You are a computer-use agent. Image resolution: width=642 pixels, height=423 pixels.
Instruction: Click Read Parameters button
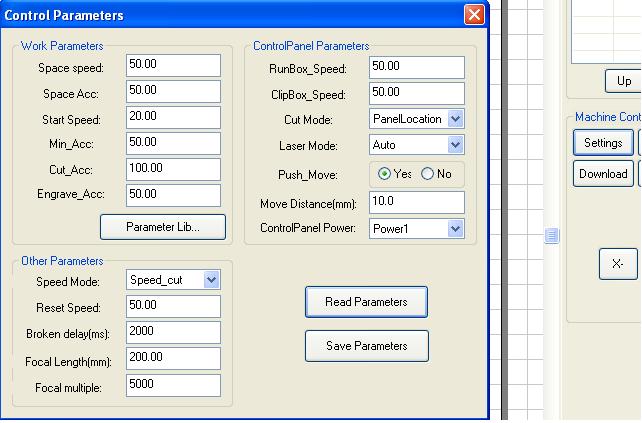coord(366,302)
